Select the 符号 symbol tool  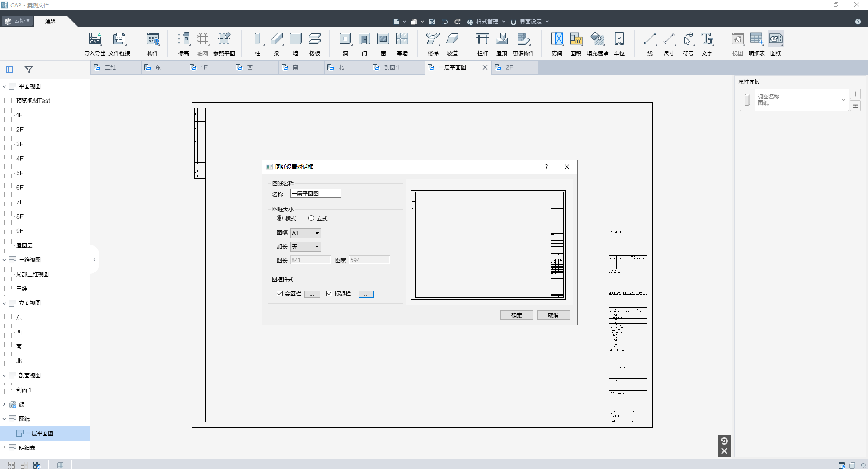tap(688, 44)
